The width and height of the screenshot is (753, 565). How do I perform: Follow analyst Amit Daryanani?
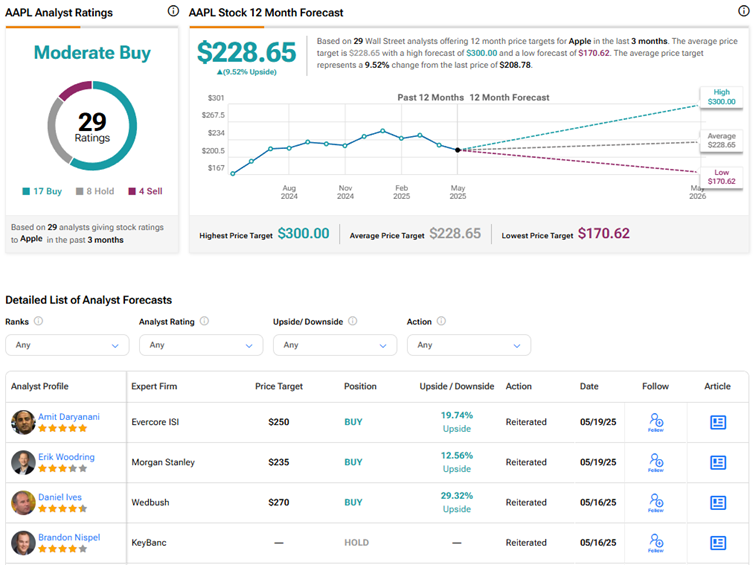[x=656, y=422]
